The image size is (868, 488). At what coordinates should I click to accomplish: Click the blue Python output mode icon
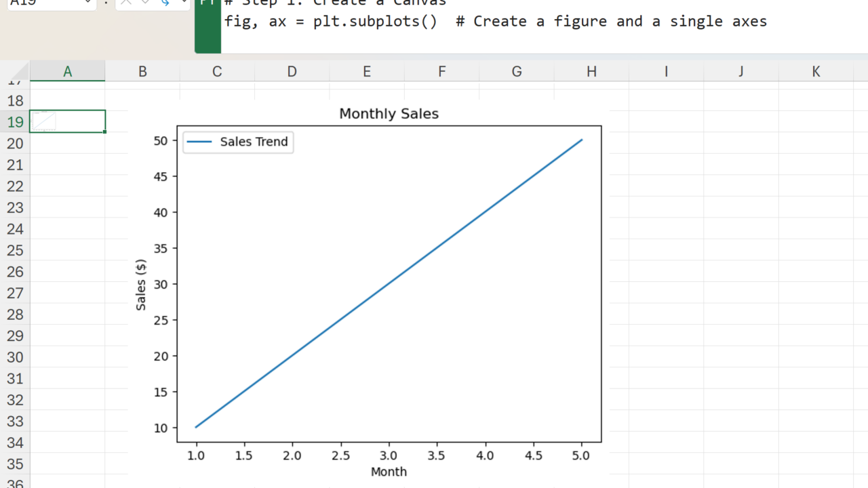point(165,3)
